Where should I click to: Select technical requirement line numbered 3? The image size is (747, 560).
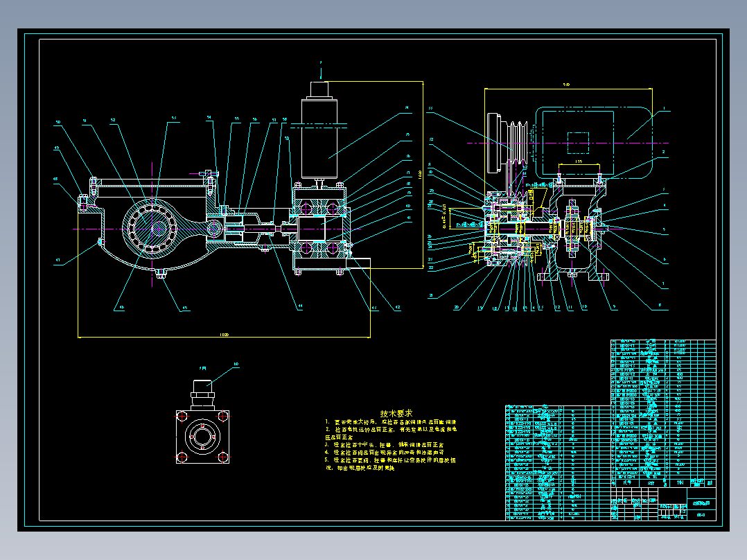[385, 445]
